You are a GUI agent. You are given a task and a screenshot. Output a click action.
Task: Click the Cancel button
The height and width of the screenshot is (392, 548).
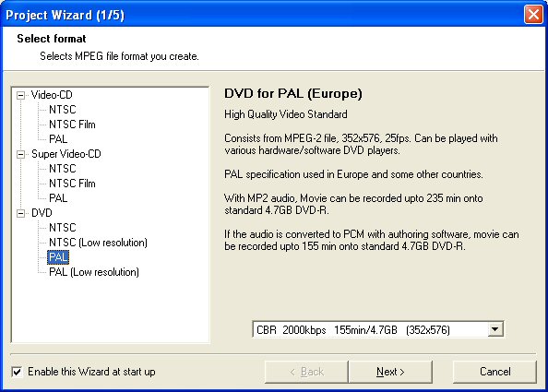494,372
